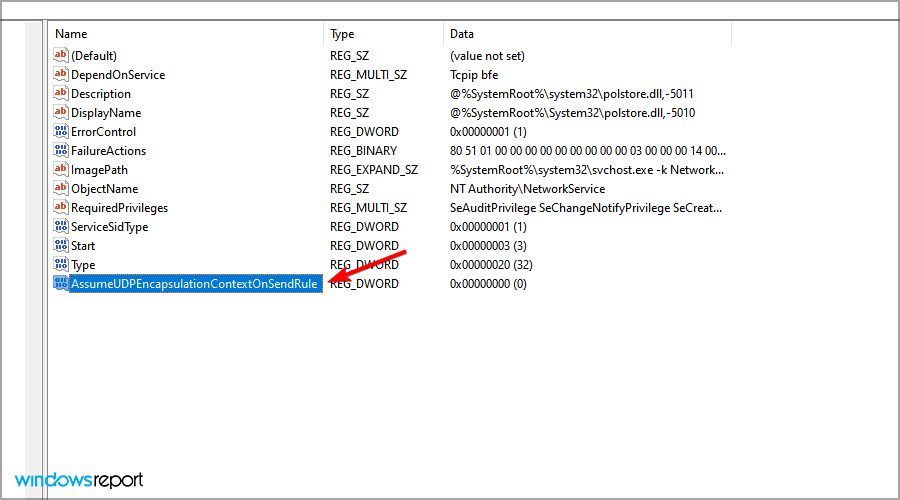Click the 'Tcpip bfe' data cell
900x500 pixels.
(474, 75)
